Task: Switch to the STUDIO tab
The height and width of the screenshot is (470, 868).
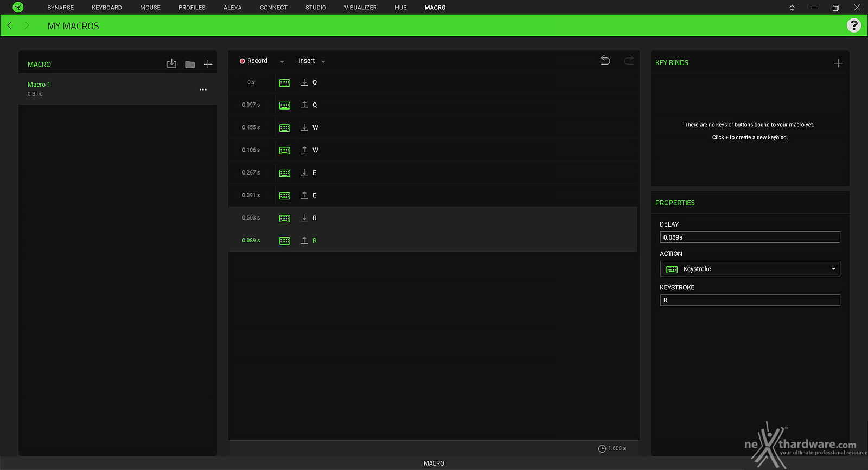Action: pyautogui.click(x=316, y=8)
